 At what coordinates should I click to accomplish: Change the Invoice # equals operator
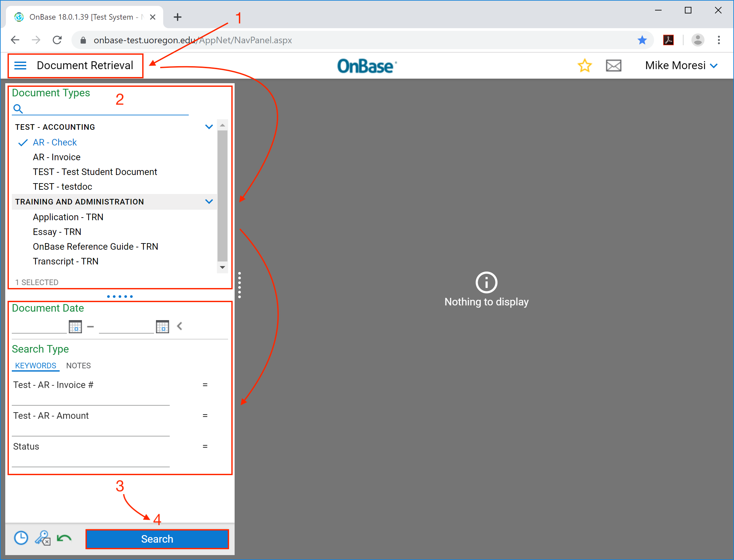click(205, 385)
